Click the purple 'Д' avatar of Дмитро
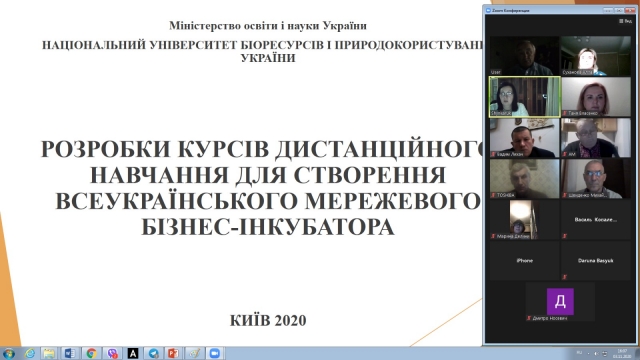 pyautogui.click(x=560, y=302)
